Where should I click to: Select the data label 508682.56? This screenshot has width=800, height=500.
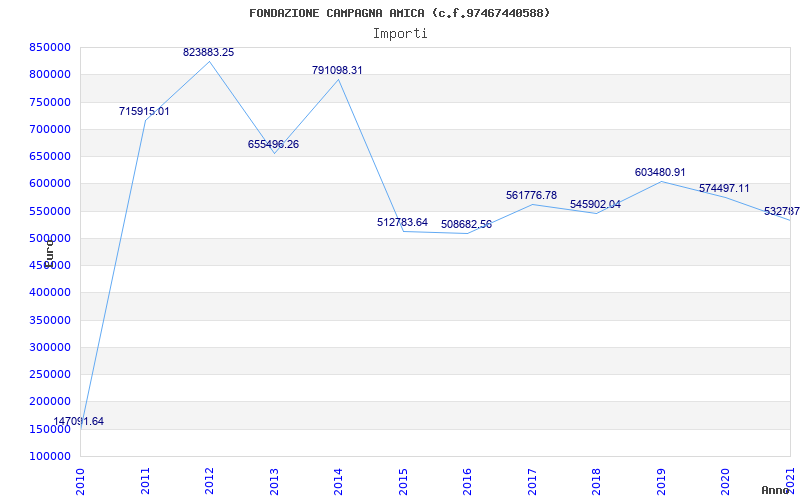466,224
